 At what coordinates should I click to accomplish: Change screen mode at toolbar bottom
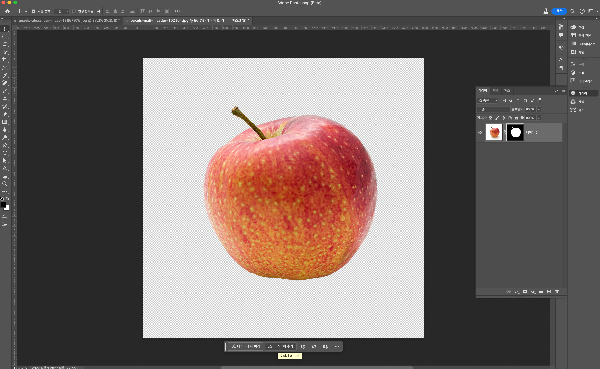click(5, 224)
